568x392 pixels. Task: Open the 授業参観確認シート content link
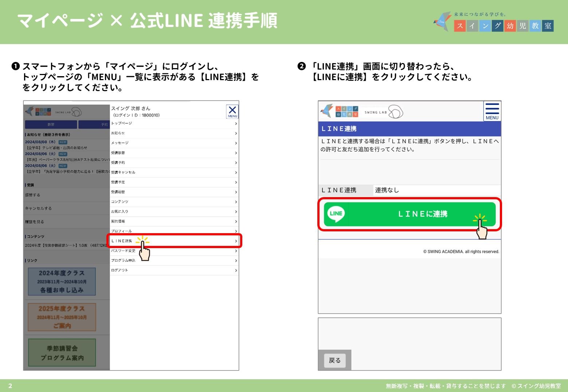coord(67,246)
